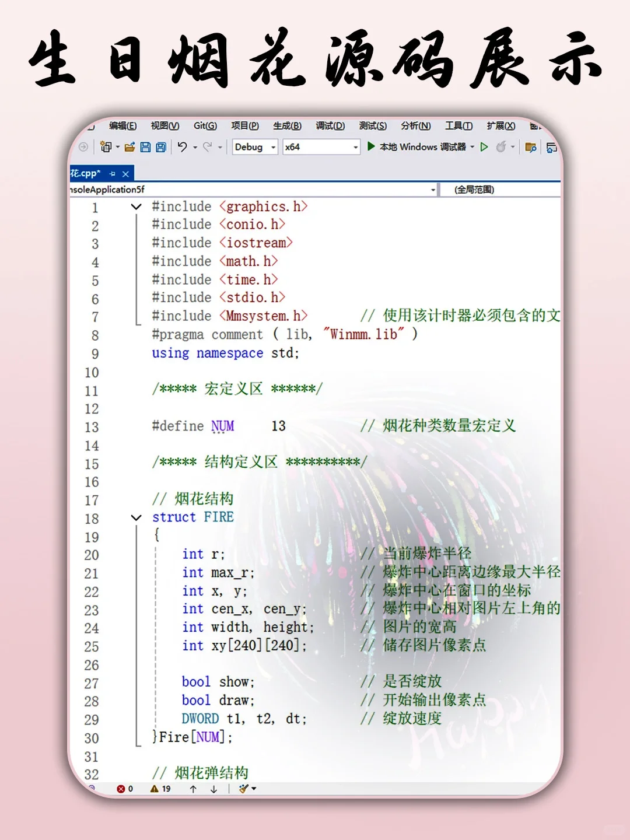Click 'int xy[240][240];' on line 25
This screenshot has height=840, width=630.
244,646
